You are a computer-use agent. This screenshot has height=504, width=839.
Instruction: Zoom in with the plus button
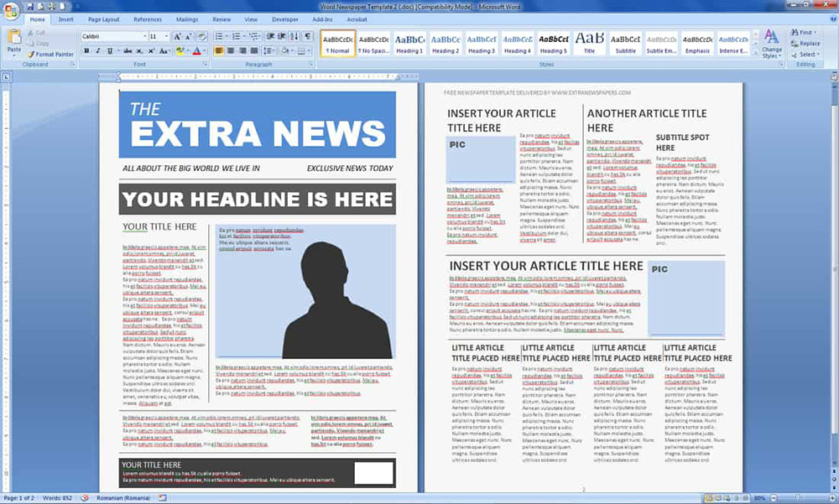(x=834, y=498)
